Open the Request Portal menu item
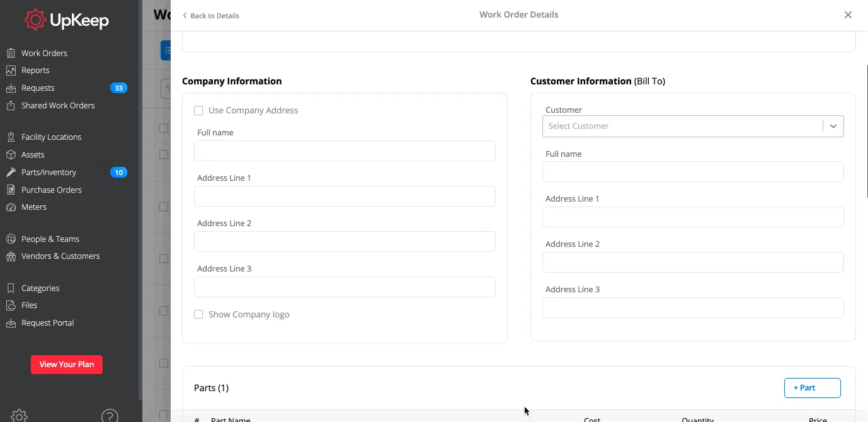This screenshot has width=868, height=422. 47,323
